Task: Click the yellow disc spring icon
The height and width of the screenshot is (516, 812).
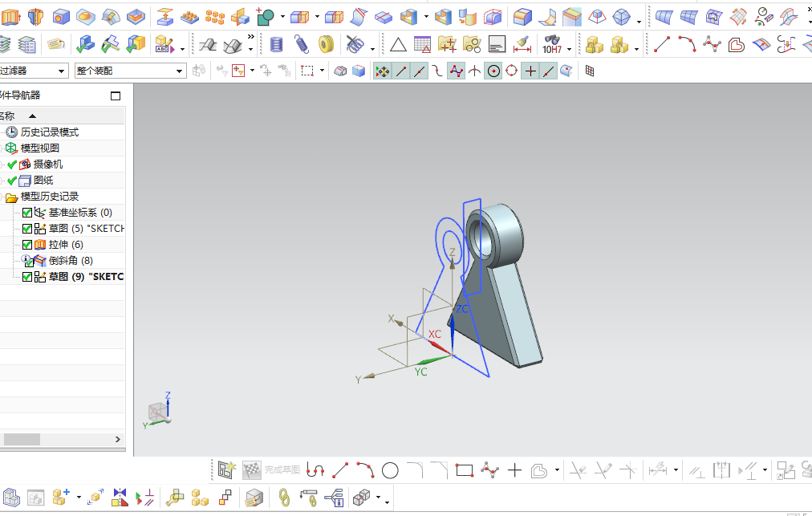Action: pyautogui.click(x=327, y=45)
